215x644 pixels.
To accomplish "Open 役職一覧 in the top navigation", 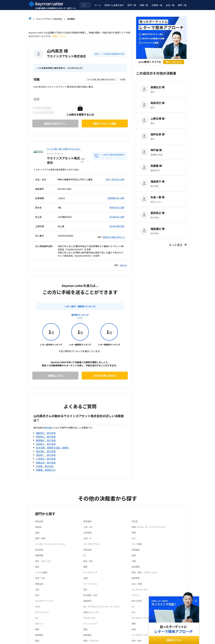I will pos(144,5).
